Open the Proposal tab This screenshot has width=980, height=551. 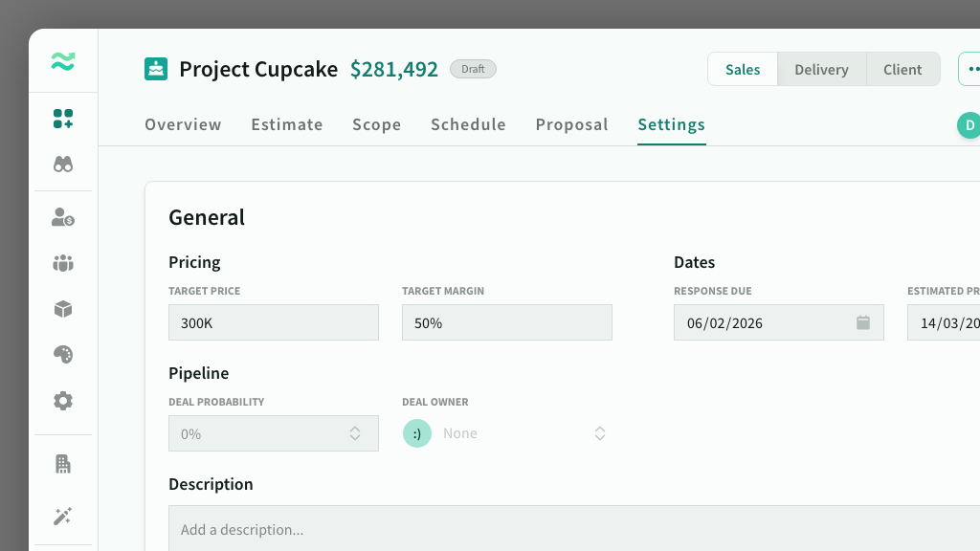[571, 124]
